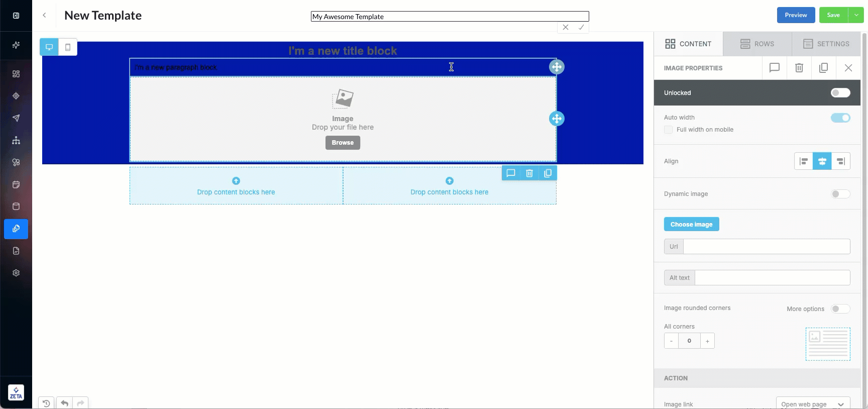This screenshot has width=868, height=409.
Task: Align image to the right
Action: point(840,161)
